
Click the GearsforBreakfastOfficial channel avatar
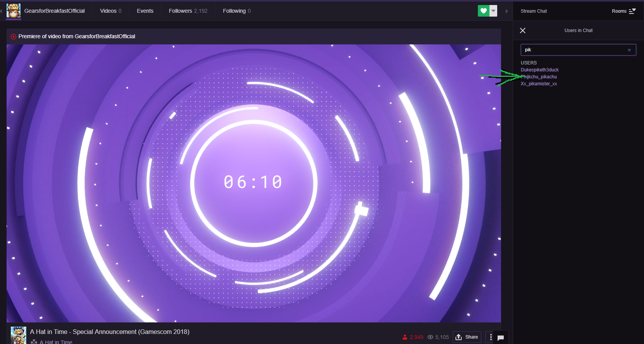point(14,11)
